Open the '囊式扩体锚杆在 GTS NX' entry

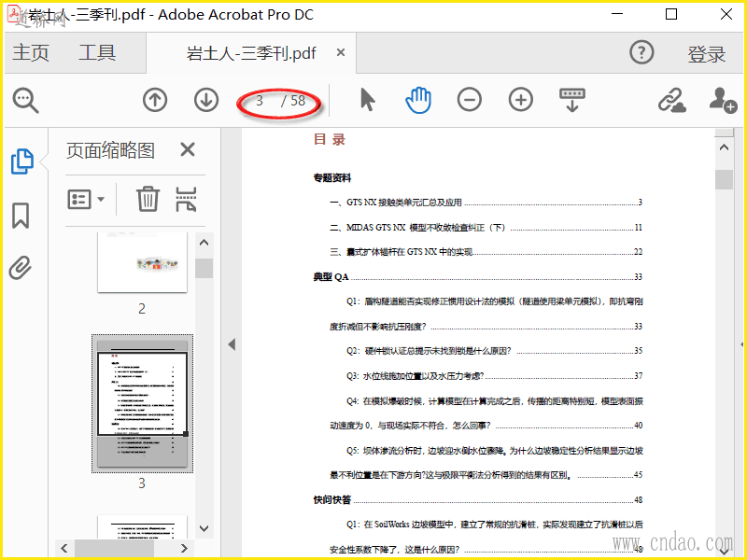486,252
